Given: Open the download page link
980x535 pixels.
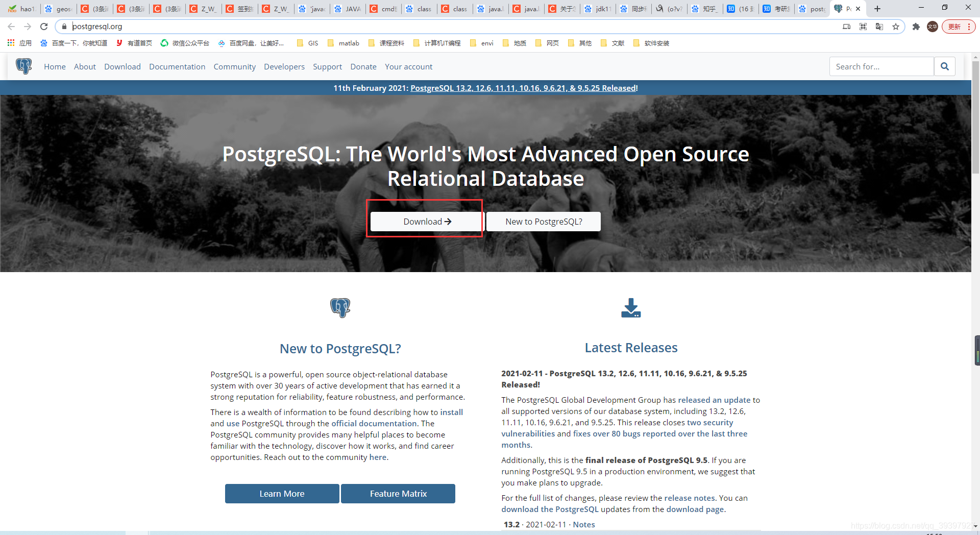Looking at the screenshot, I should point(695,509).
